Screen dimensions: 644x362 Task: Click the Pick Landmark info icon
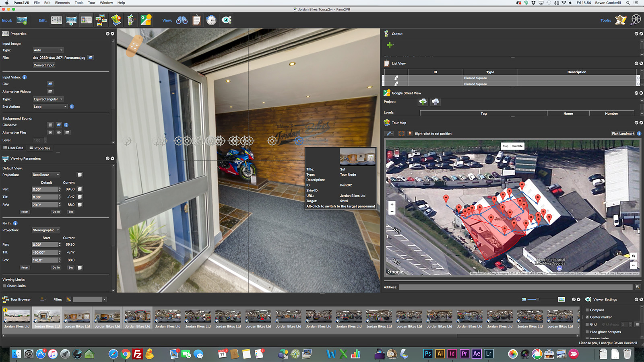click(x=639, y=134)
